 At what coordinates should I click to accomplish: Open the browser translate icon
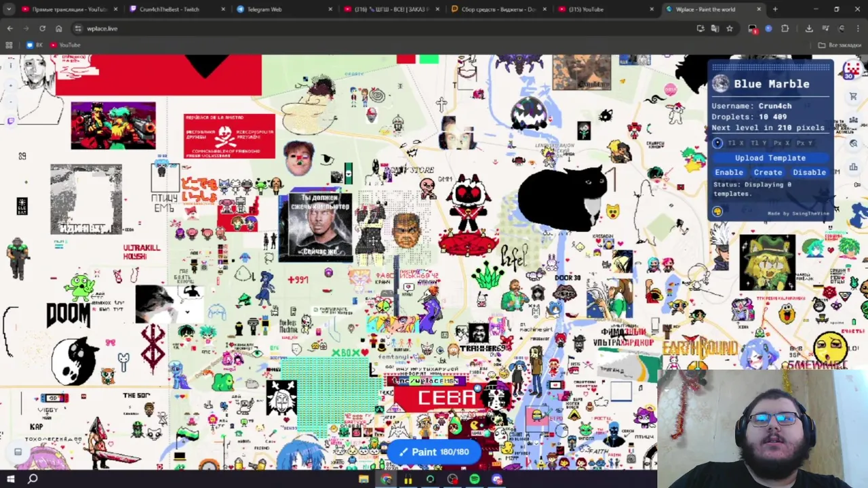(x=715, y=28)
